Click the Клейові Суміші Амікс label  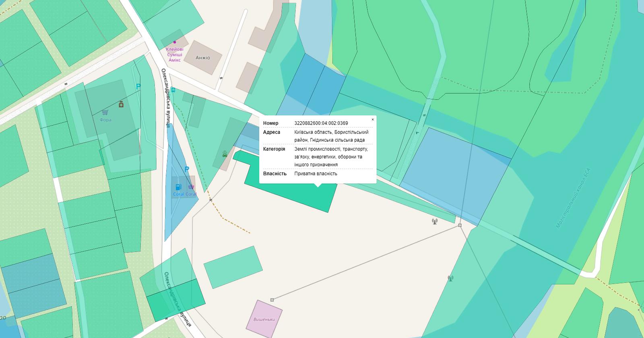175,54
